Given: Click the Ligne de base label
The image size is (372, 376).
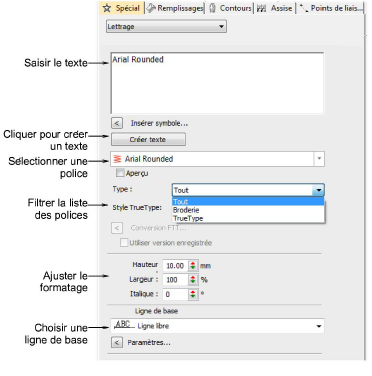Looking at the screenshot, I should coord(156,311).
